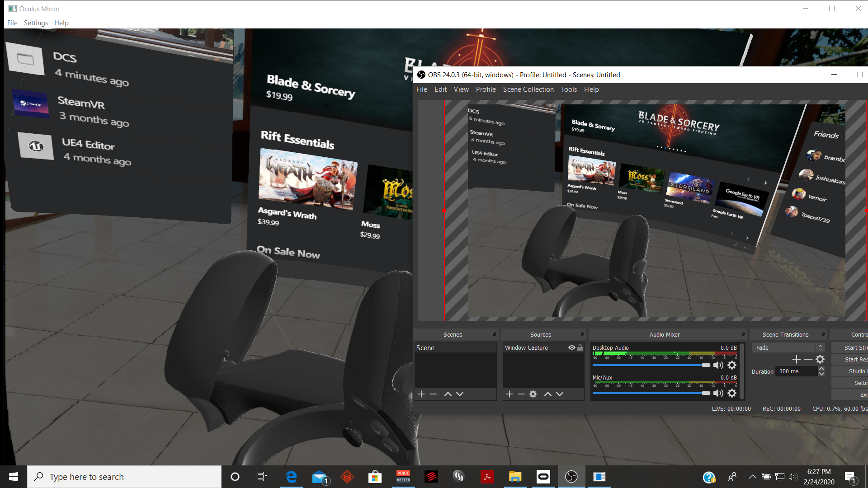Open VoiceMeeter from the taskbar
The width and height of the screenshot is (868, 488).
(403, 477)
